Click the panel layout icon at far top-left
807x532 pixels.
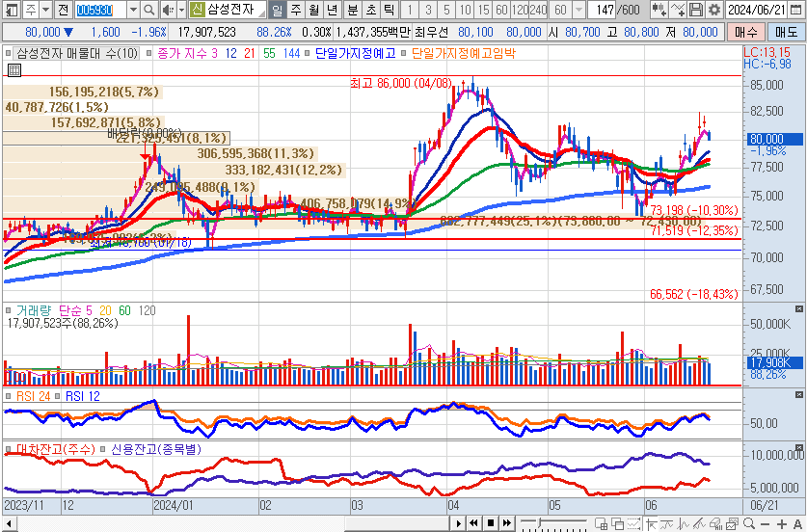point(10,10)
